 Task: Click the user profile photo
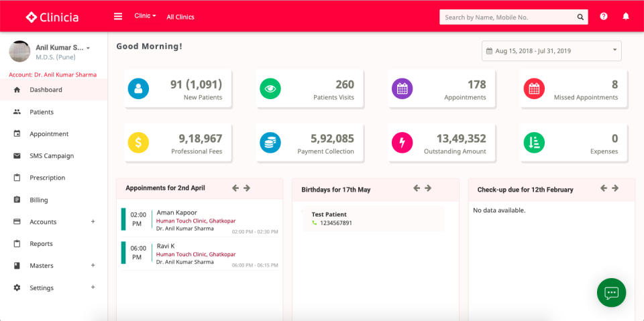(19, 52)
